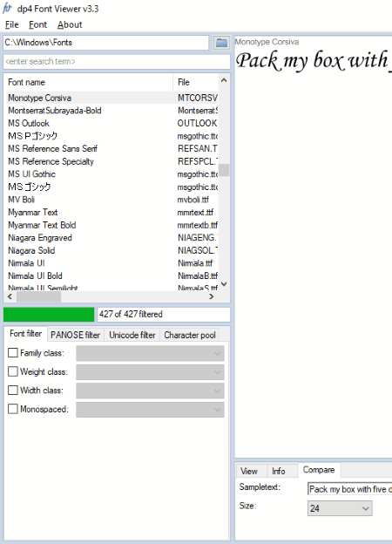Open the About menu

(70, 24)
